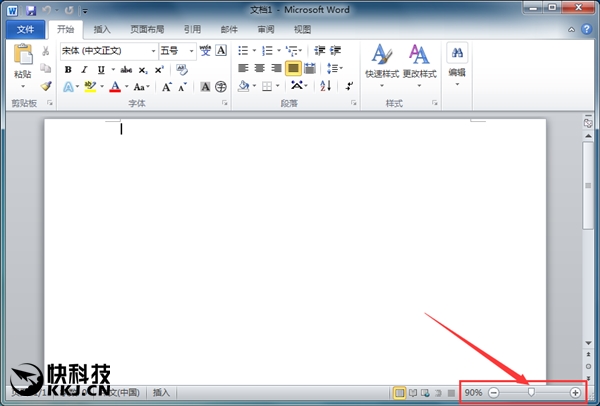Open the 快速样式 gallery
600x406 pixels.
(x=382, y=65)
